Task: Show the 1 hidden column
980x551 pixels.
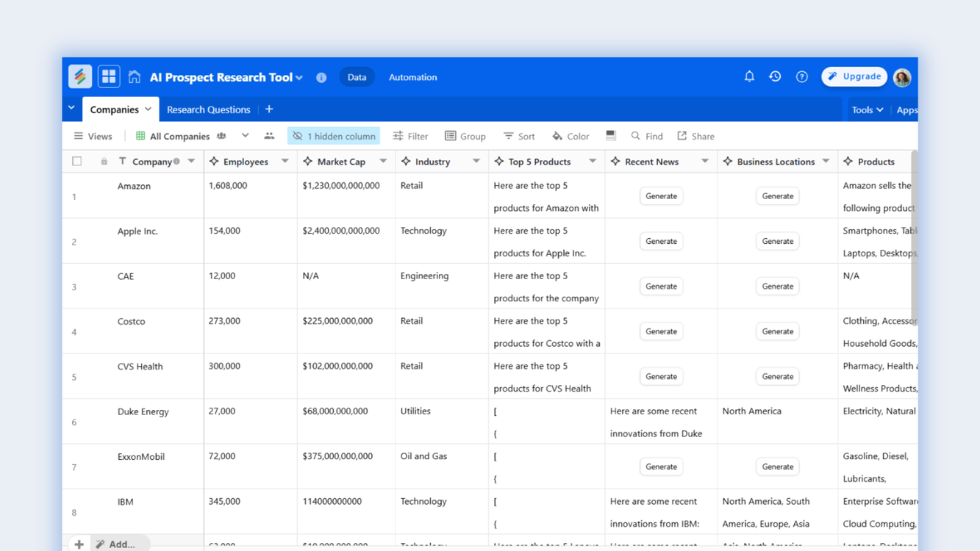Action: click(x=333, y=136)
